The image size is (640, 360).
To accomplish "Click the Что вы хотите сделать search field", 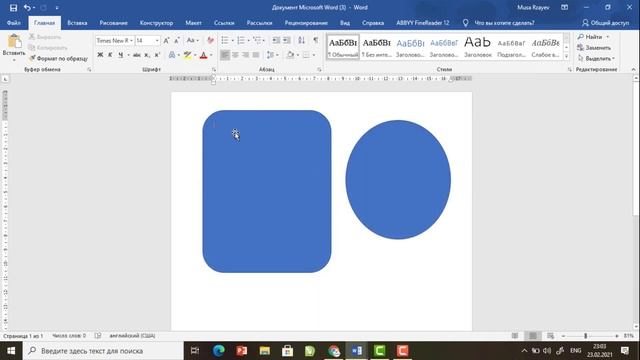I will (504, 23).
